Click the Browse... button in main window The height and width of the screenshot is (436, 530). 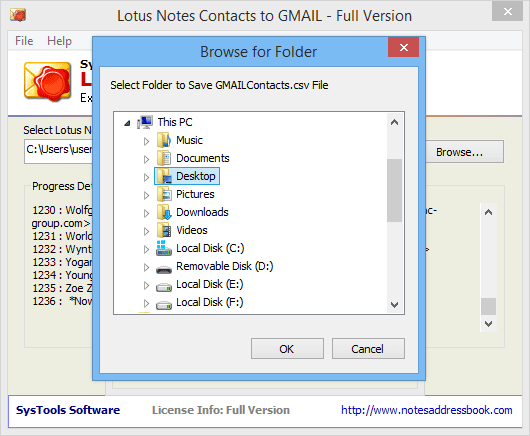pyautogui.click(x=464, y=152)
